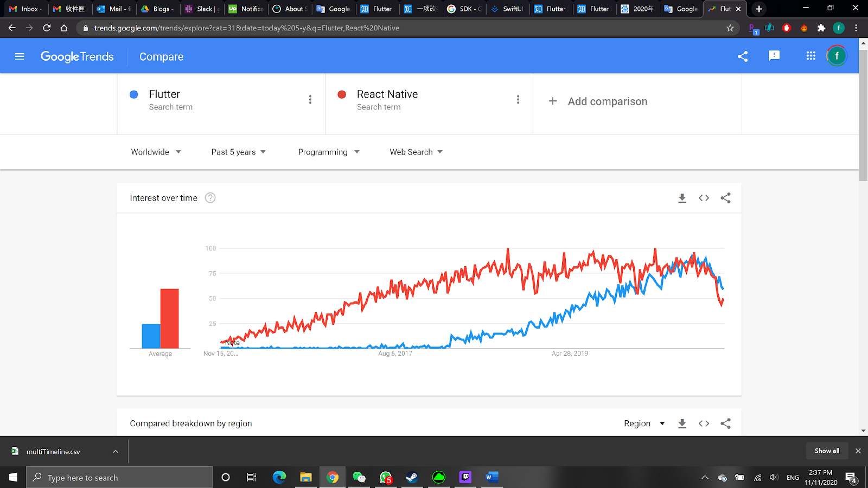Open the Web Search type dropdown
Screen dimensions: 868x488
pyautogui.click(x=416, y=152)
